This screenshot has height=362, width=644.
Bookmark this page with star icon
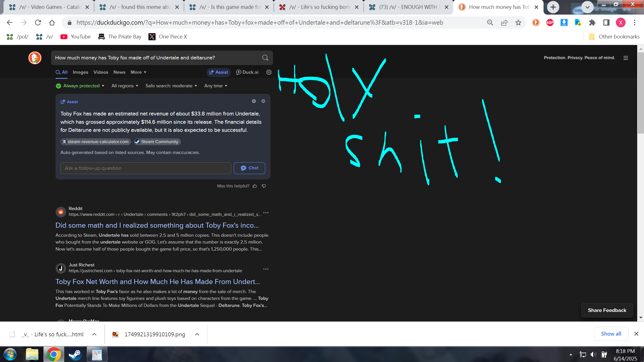518,23
